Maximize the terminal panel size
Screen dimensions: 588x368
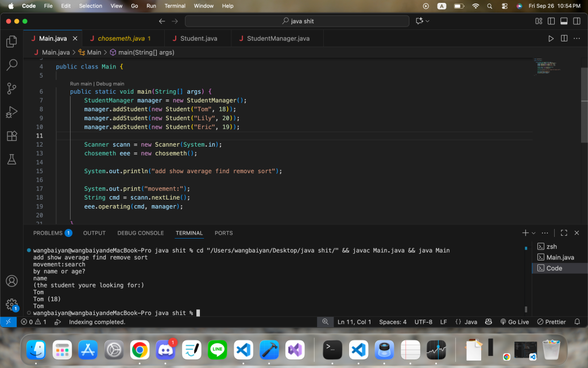[x=564, y=233]
